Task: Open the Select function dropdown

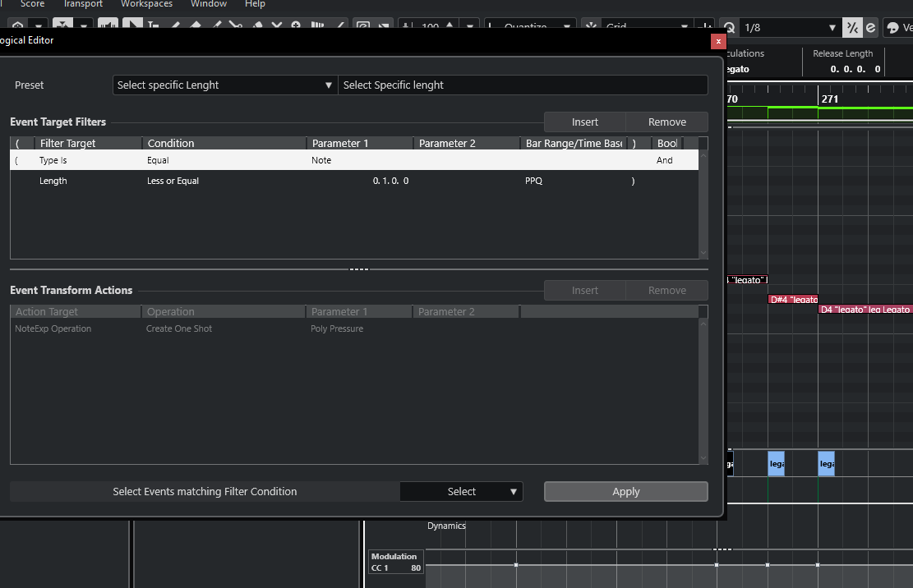Action: (x=461, y=491)
